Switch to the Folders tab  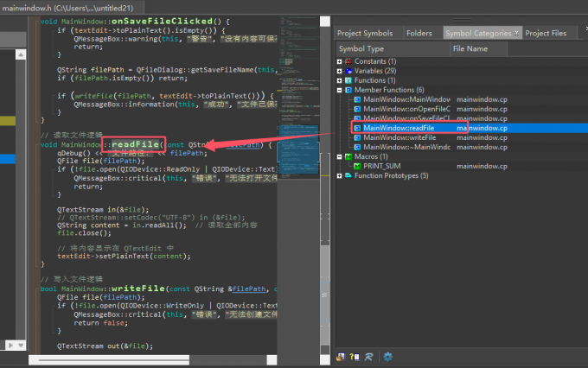coord(419,34)
